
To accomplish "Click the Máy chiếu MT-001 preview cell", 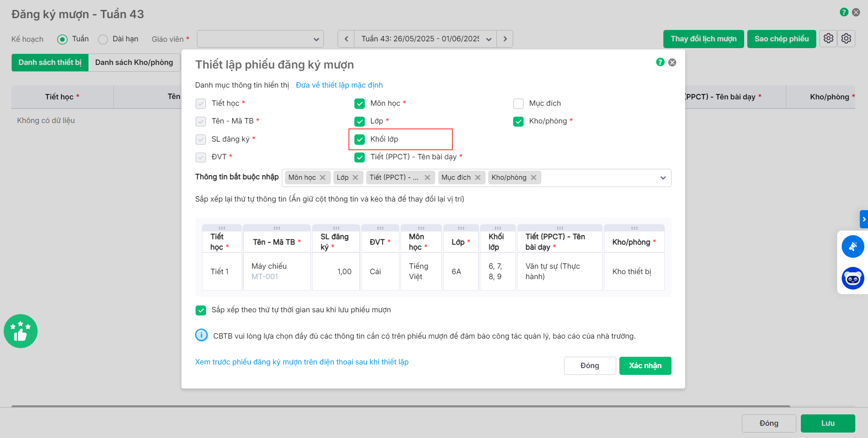I will point(277,271).
